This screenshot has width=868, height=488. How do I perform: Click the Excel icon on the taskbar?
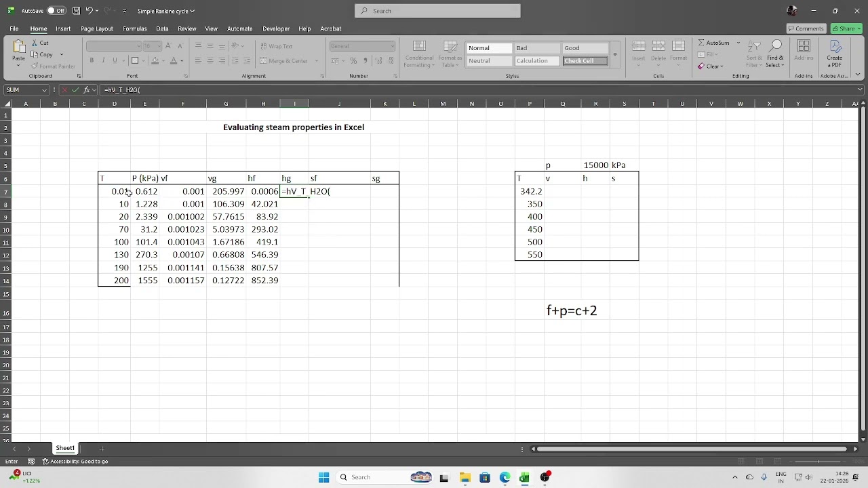click(524, 477)
